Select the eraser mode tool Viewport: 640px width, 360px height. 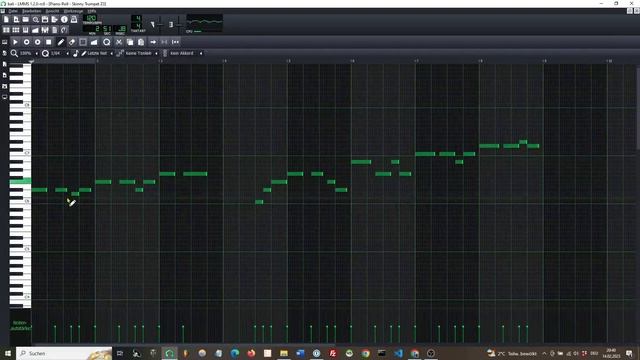point(72,42)
